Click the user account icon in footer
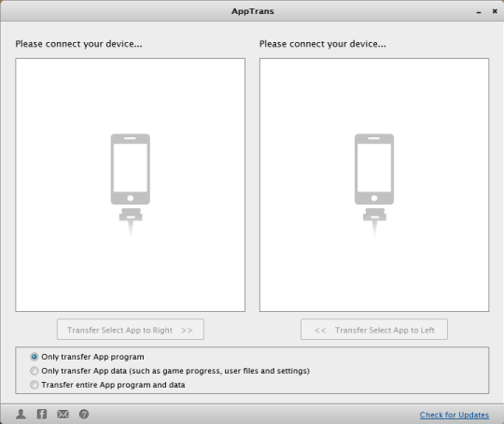 [x=21, y=414]
